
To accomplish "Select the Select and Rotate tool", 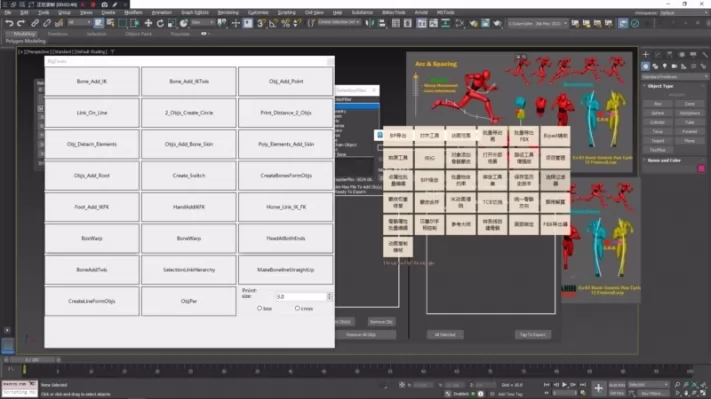I will point(160,23).
